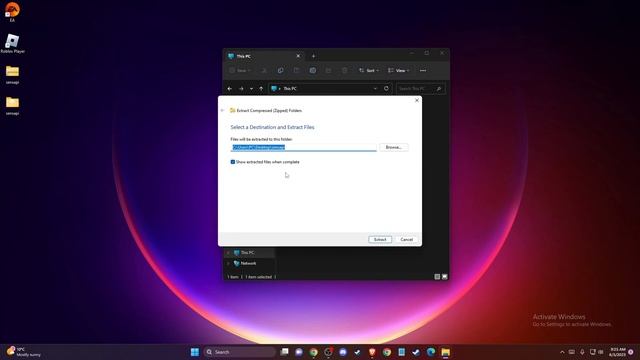The width and height of the screenshot is (640, 360).
Task: Cancel the Extract Compressed Folders dialog
Action: tap(407, 240)
